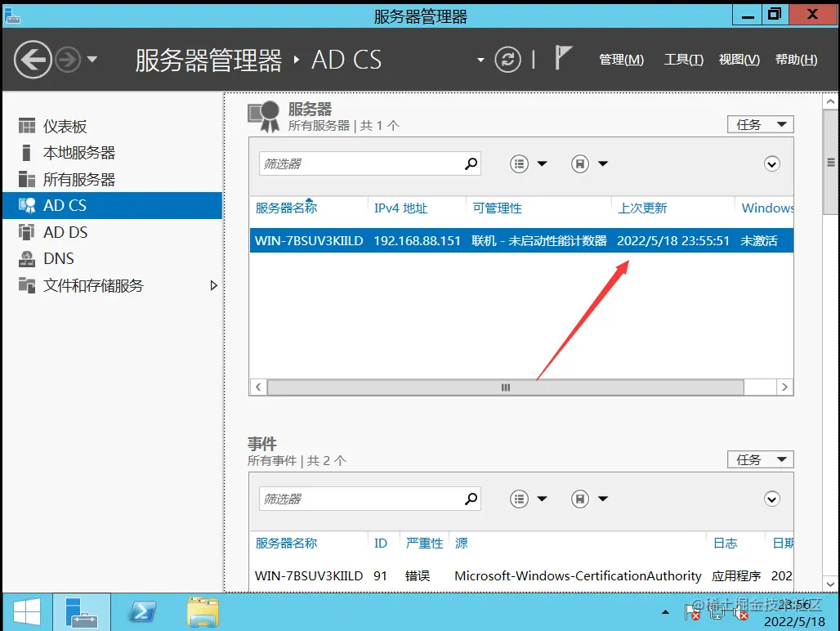Image resolution: width=840 pixels, height=631 pixels.
Task: Launch PowerShell from the taskbar
Action: 142,611
